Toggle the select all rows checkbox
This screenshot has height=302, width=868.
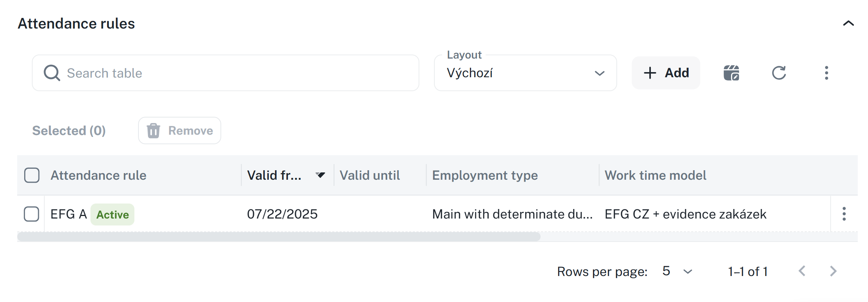32,175
